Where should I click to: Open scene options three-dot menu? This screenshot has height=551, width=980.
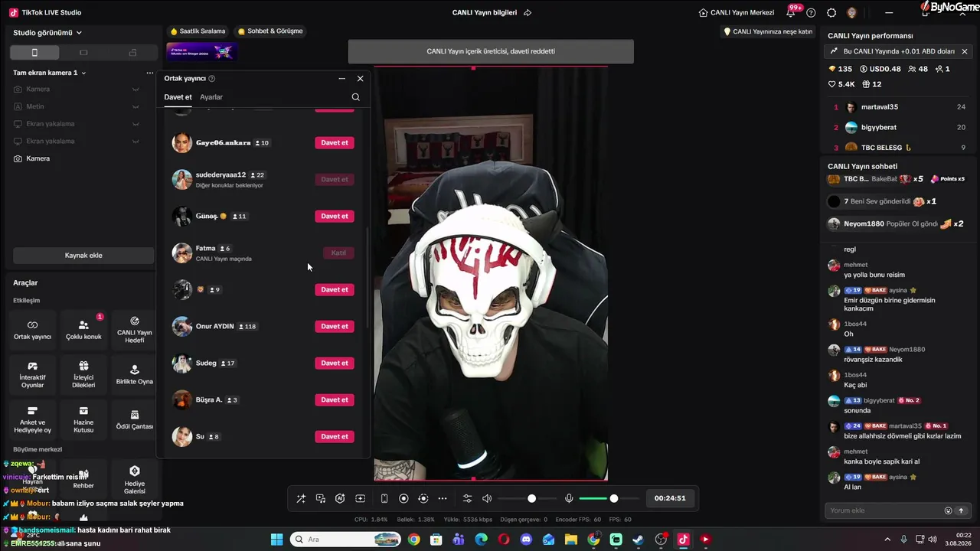150,73
